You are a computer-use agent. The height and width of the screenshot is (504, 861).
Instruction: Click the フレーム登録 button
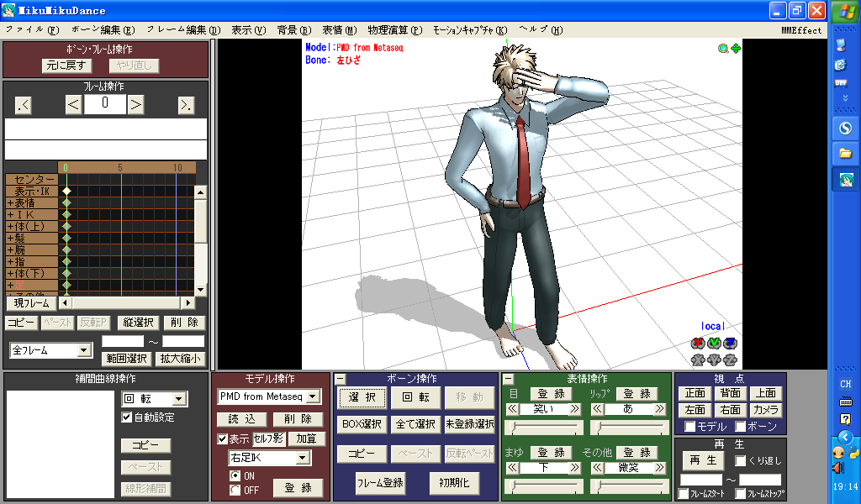pyautogui.click(x=380, y=483)
